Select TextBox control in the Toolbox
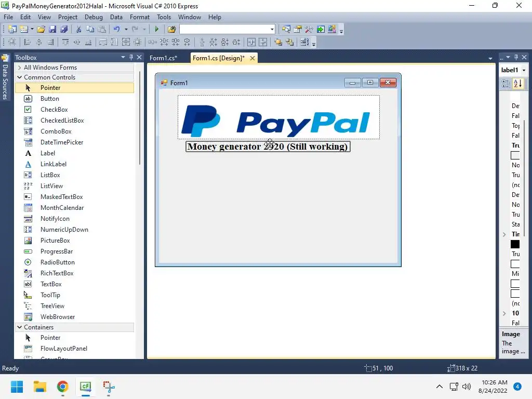The width and height of the screenshot is (532, 399). click(x=75, y=284)
